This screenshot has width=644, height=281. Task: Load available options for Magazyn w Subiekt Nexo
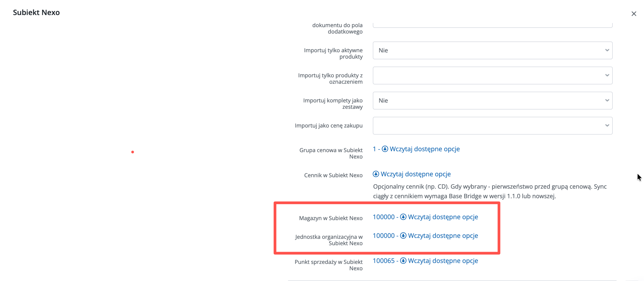(x=443, y=217)
